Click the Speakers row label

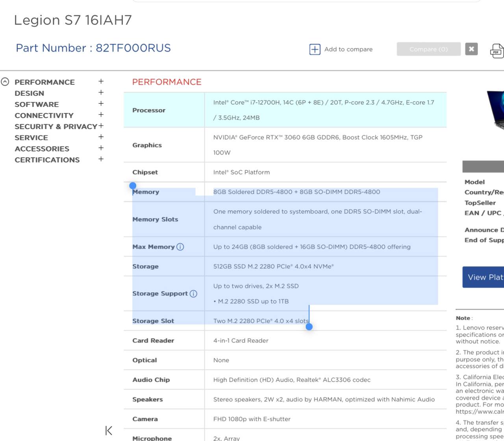click(147, 400)
